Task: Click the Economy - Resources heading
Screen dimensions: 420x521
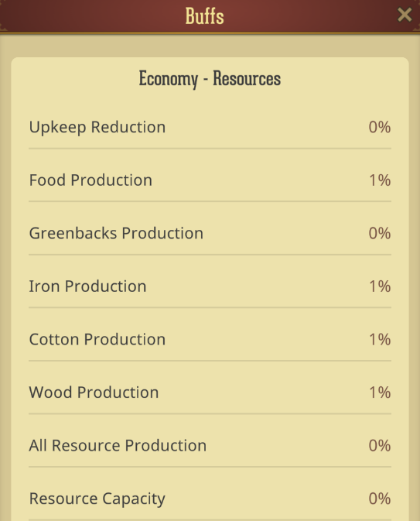Action: 210,79
